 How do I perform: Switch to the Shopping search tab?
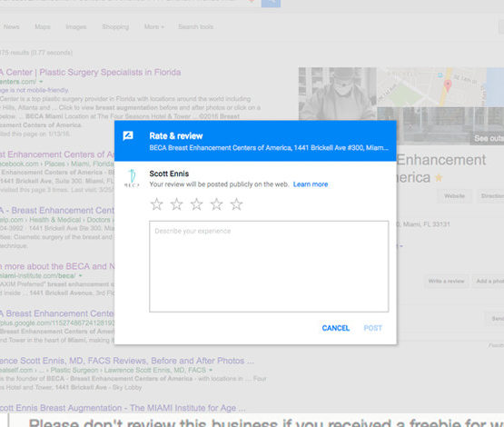click(x=115, y=26)
